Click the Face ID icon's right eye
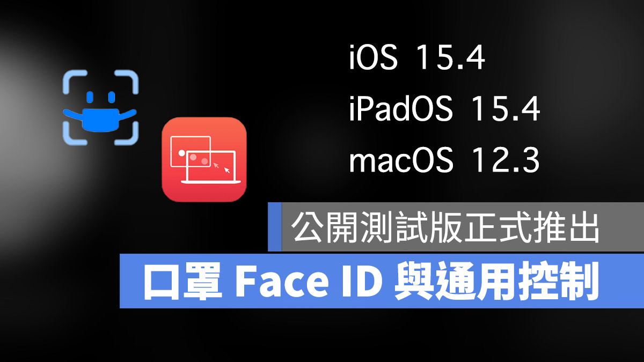This screenshot has width=644, height=362. pyautogui.click(x=112, y=98)
